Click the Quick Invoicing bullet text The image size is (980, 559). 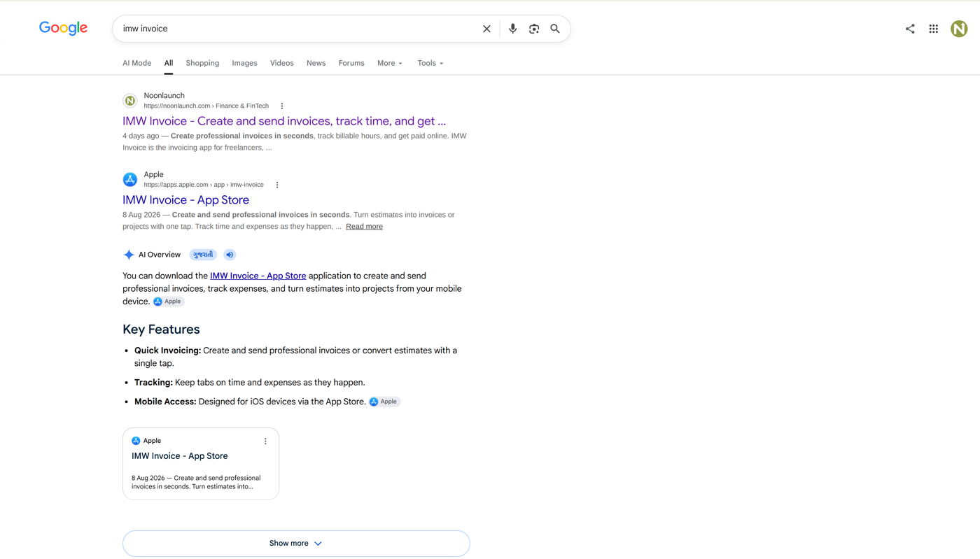[295, 357]
